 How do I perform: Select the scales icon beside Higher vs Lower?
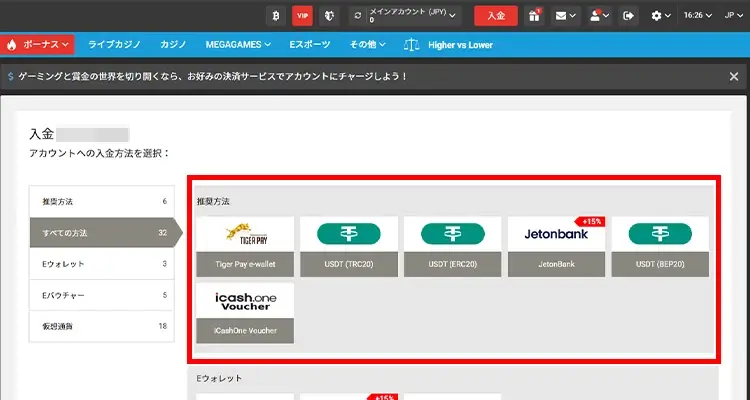[x=411, y=45]
